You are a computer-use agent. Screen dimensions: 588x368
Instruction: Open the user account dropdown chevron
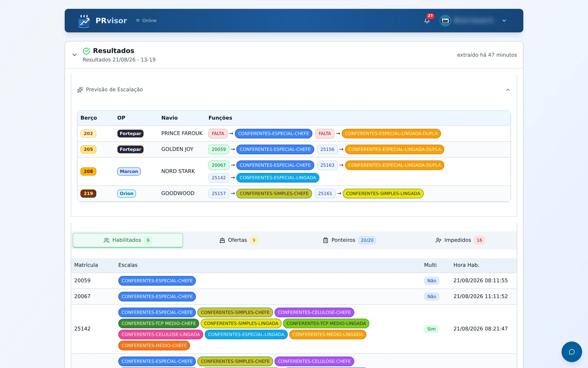(504, 21)
